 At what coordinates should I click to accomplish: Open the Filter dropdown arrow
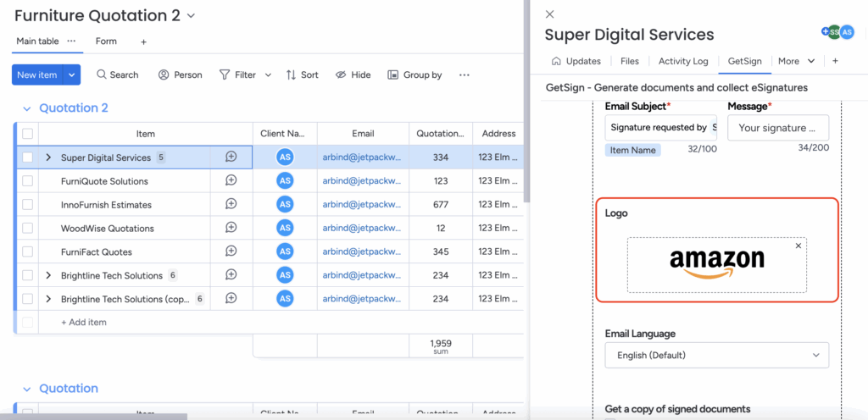tap(268, 75)
